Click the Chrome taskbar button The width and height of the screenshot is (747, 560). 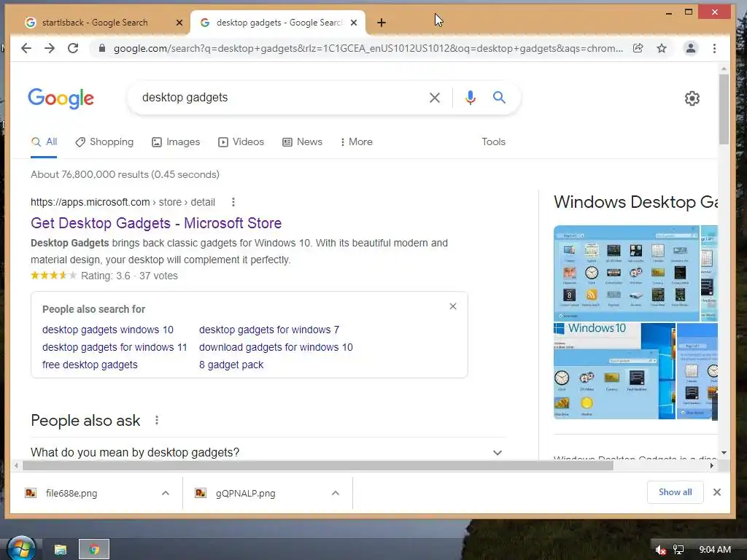[94, 550]
